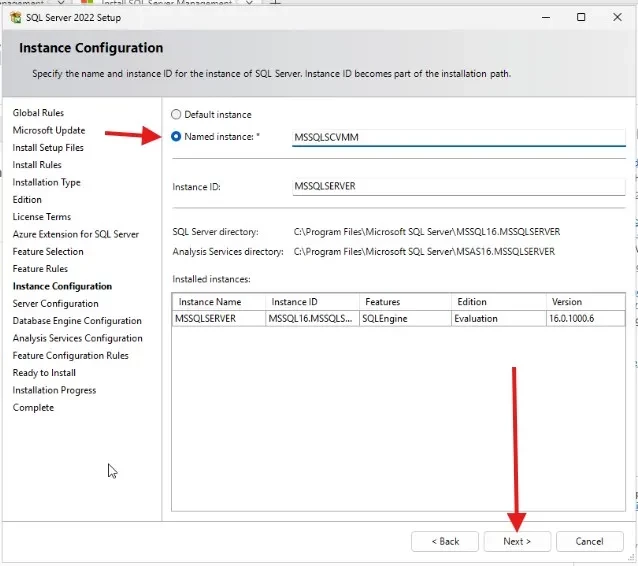Click the SQL Server directory path text
638x566 pixels.
click(x=427, y=232)
